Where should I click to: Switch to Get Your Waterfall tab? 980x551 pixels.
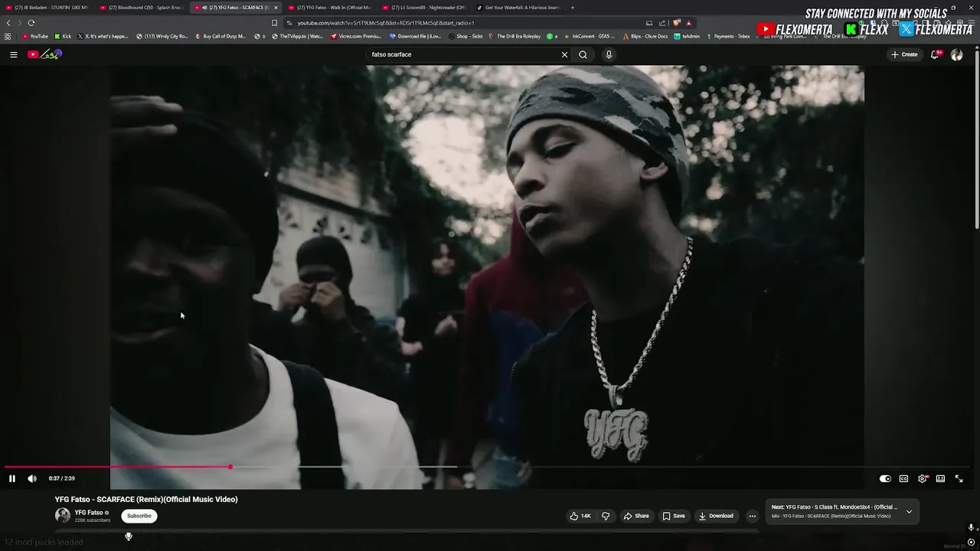tap(518, 8)
